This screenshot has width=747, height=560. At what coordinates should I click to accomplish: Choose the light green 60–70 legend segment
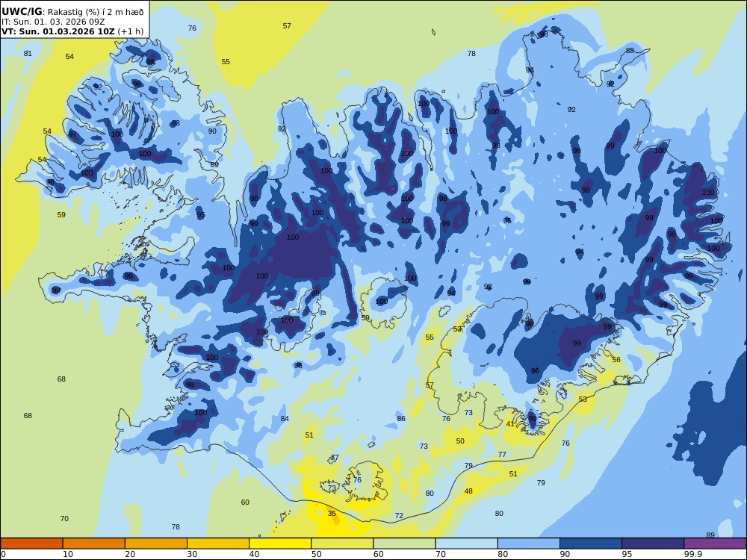pyautogui.click(x=404, y=544)
